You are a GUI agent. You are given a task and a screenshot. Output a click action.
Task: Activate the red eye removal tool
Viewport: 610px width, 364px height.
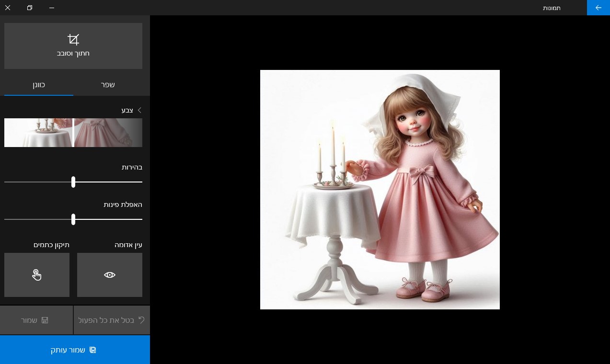tap(110, 275)
